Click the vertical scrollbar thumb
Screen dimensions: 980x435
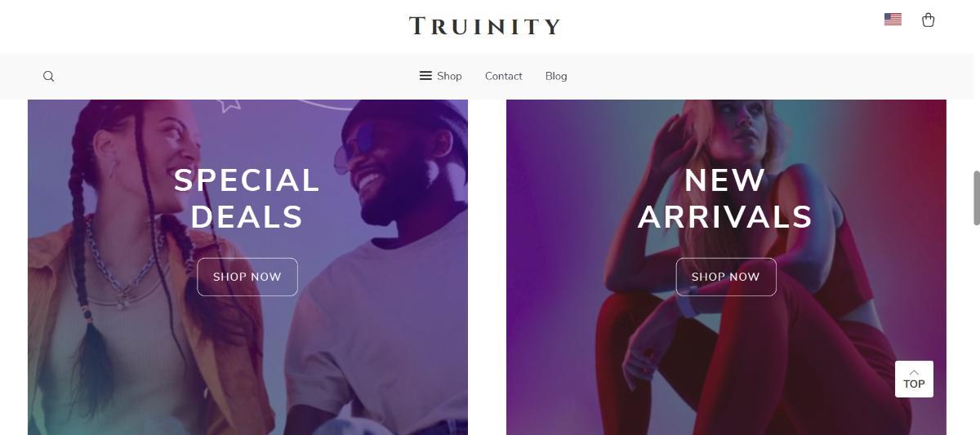pos(976,198)
